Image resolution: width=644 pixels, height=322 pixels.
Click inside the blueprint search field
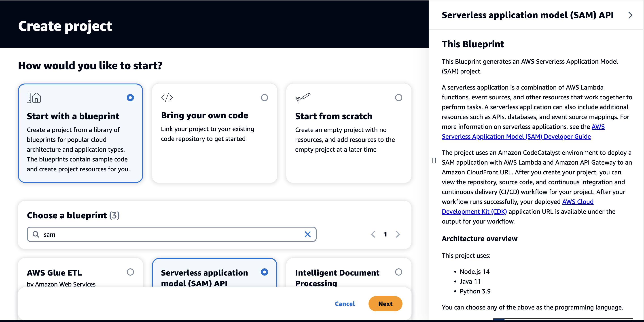[x=150, y=234]
